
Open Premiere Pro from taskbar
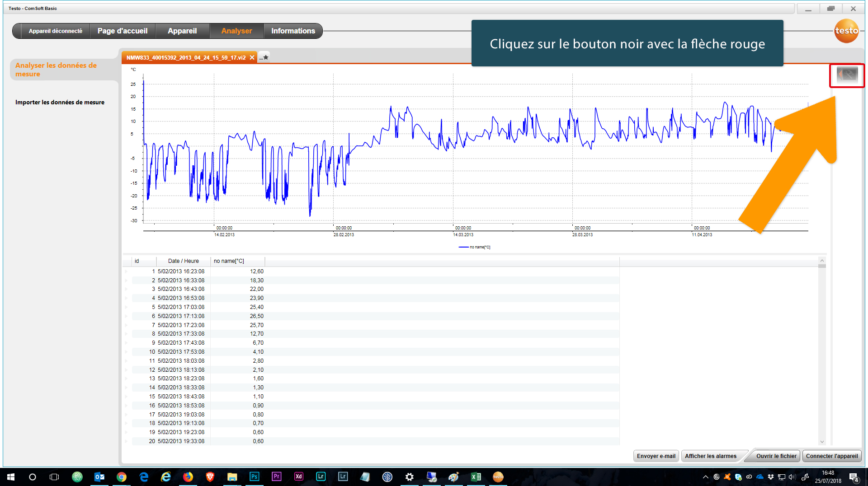tap(277, 477)
